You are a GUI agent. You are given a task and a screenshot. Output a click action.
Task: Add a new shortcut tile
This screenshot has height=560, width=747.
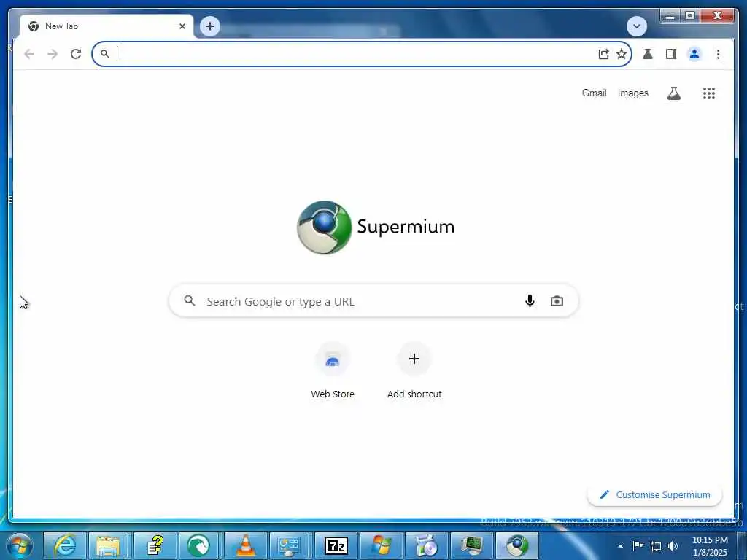[414, 371]
